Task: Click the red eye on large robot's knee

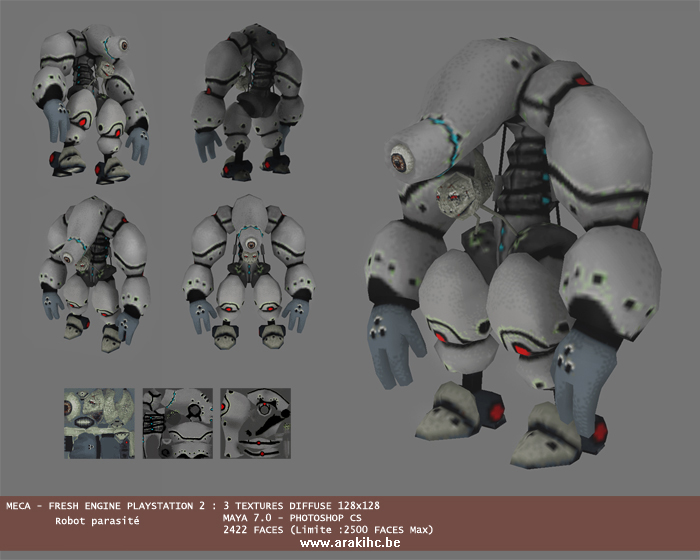Action: pyautogui.click(x=521, y=348)
